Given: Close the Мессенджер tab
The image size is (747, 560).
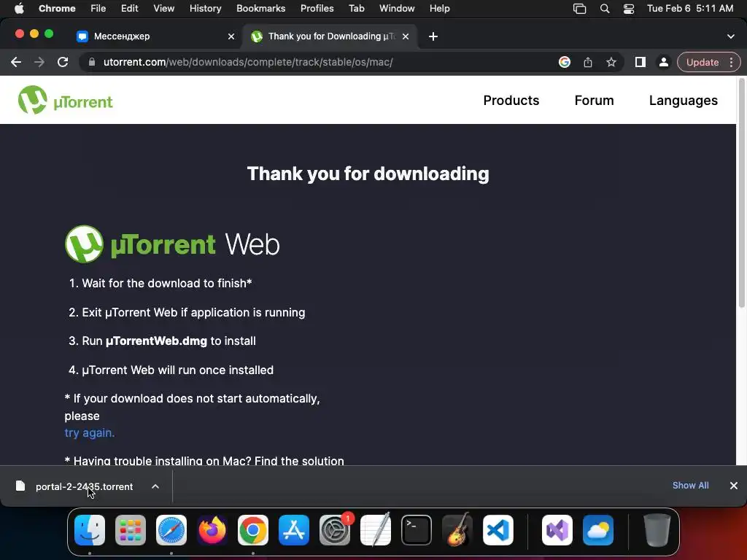Looking at the screenshot, I should pyautogui.click(x=231, y=36).
